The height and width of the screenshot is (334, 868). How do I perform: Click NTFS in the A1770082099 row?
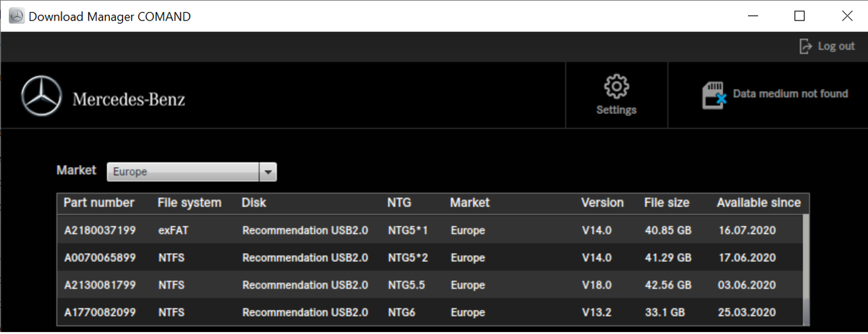click(x=171, y=312)
